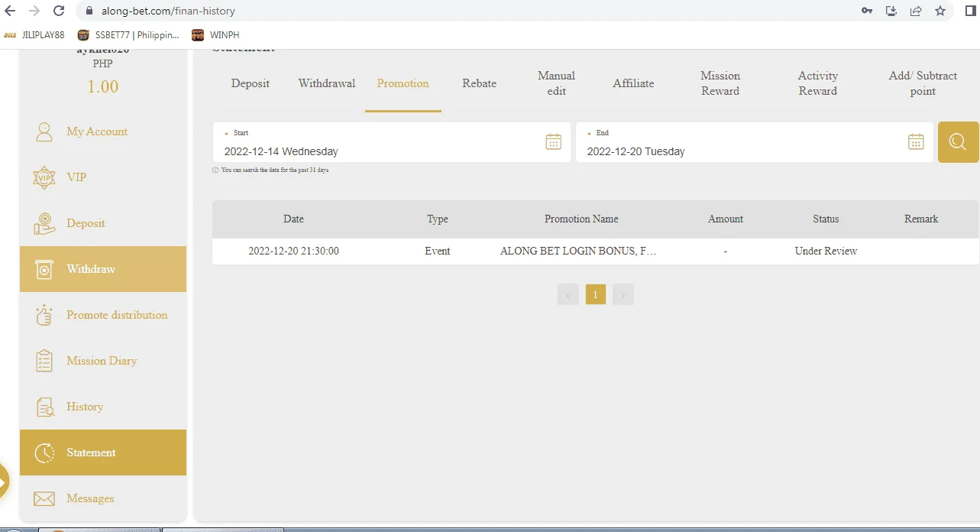Go to Deposit in sidebar
Screen dimensions: 980x532
pyautogui.click(x=103, y=223)
